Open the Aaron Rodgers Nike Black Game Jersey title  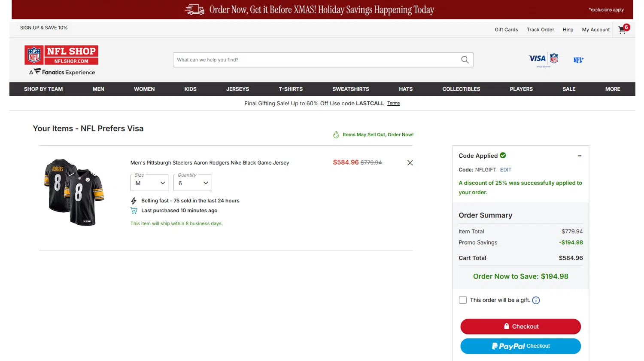point(210,162)
